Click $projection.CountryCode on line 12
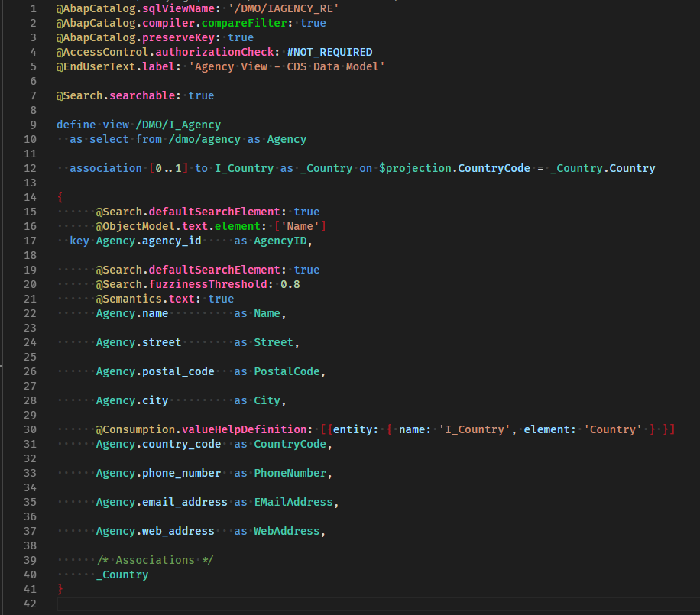This screenshot has height=615, width=700. [x=455, y=168]
